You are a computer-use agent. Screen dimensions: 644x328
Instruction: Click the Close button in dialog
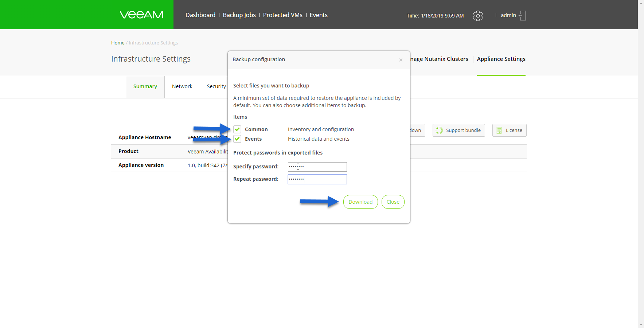pos(393,202)
